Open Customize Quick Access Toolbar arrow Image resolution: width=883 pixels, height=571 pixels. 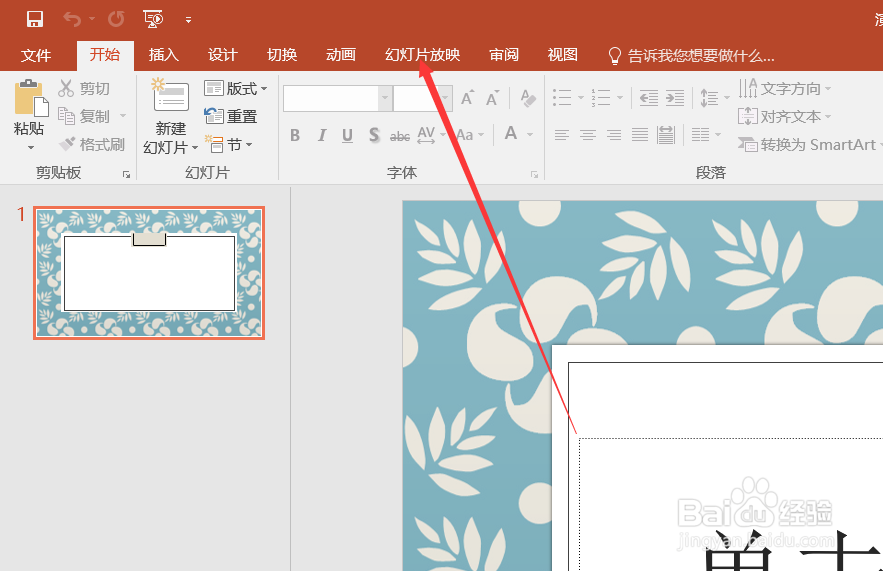coord(189,20)
